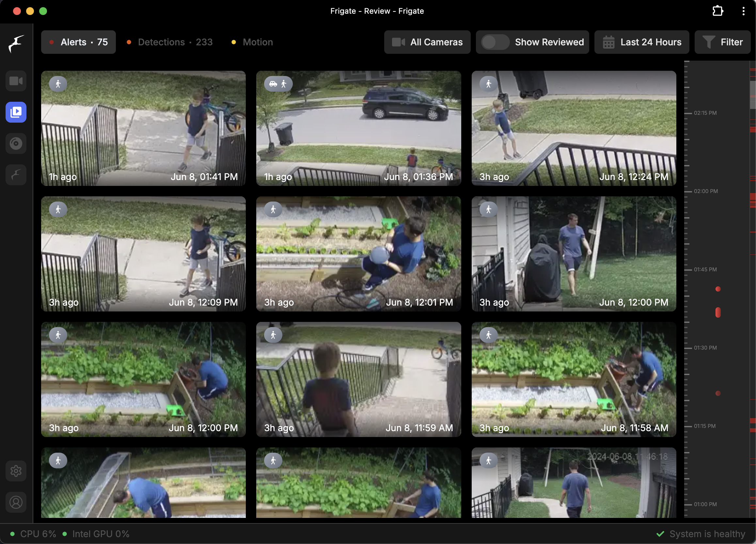Viewport: 756px width, 544px height.
Task: Switch to the Detections tab
Action: pos(170,42)
